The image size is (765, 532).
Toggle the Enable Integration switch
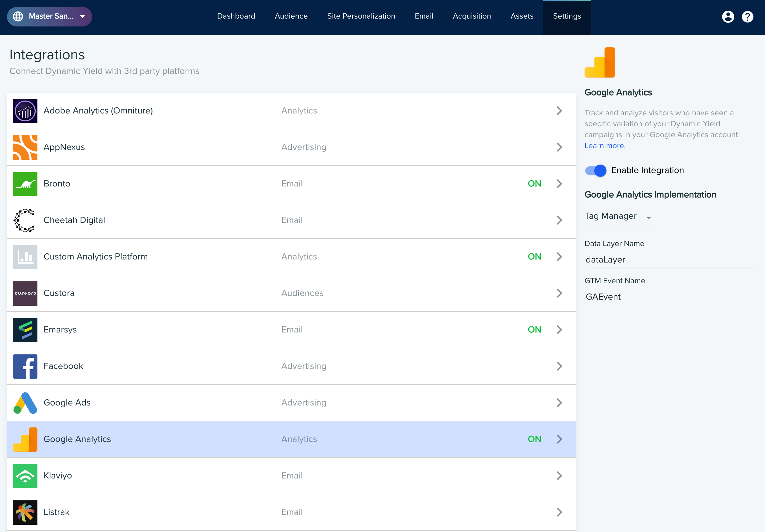pyautogui.click(x=596, y=171)
